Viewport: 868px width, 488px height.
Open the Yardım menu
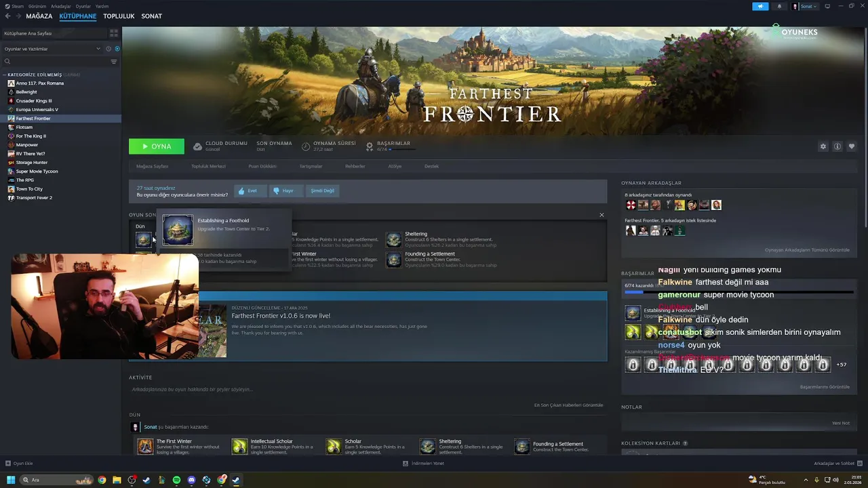102,6
